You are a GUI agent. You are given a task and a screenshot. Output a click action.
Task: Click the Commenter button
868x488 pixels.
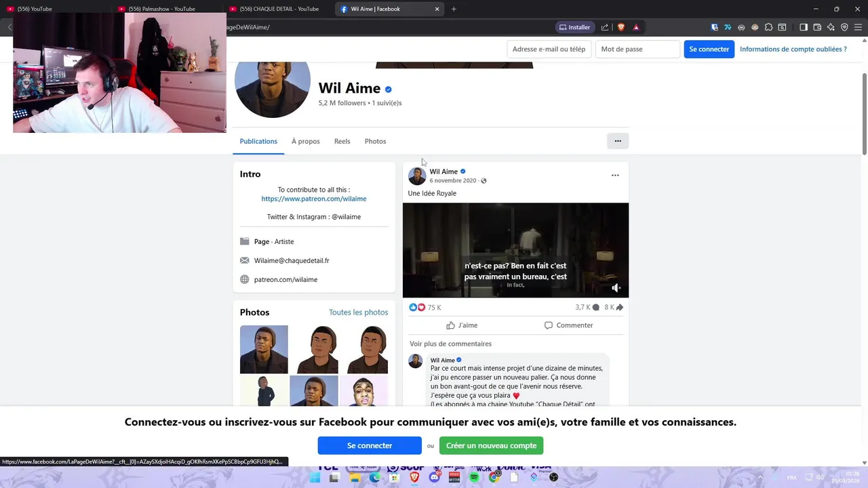tap(568, 325)
